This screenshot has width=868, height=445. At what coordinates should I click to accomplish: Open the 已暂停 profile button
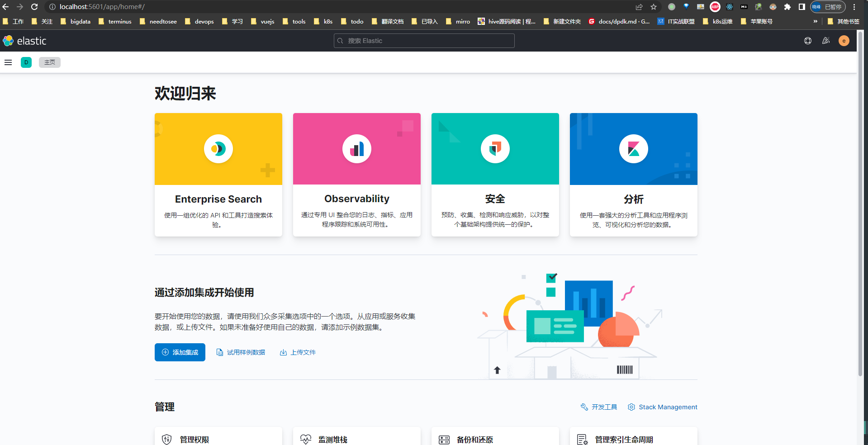[x=828, y=7]
